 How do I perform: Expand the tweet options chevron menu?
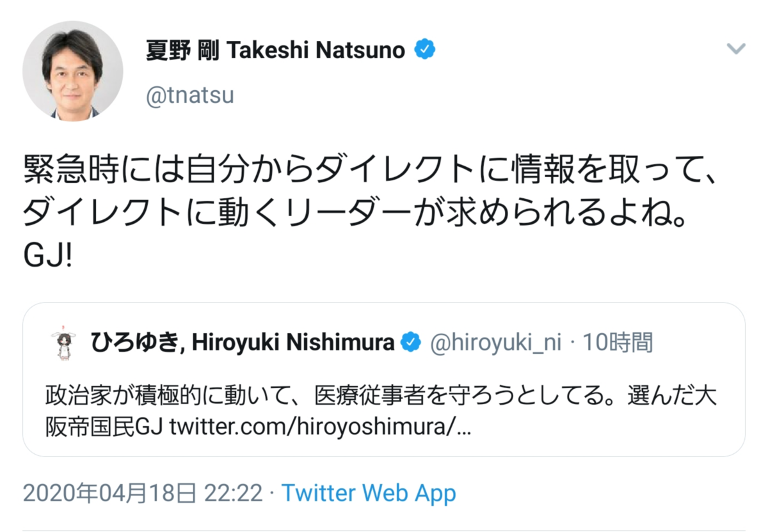[x=736, y=49]
